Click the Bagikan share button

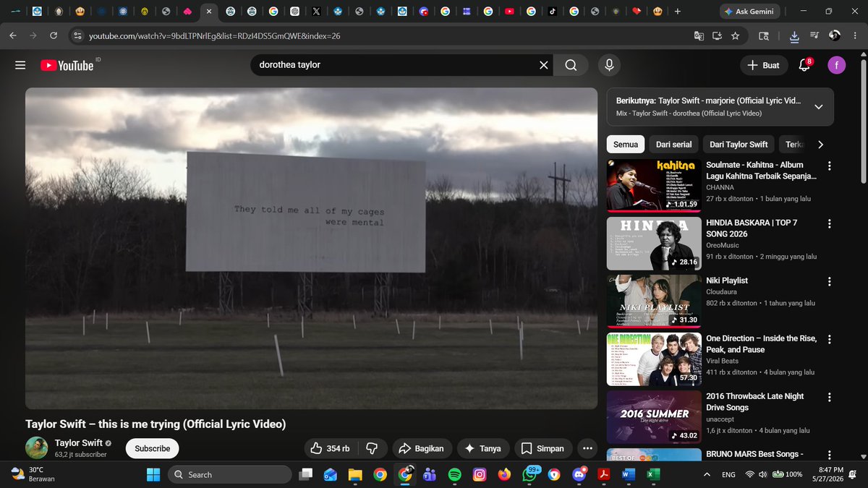[x=422, y=448]
